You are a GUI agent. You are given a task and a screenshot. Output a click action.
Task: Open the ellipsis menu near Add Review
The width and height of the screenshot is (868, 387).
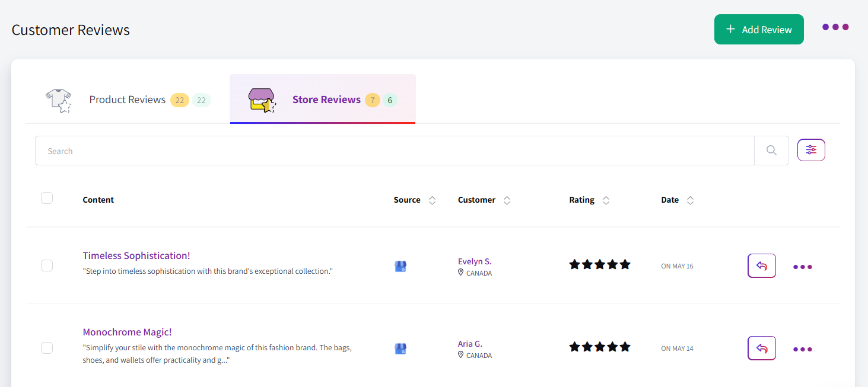click(835, 26)
